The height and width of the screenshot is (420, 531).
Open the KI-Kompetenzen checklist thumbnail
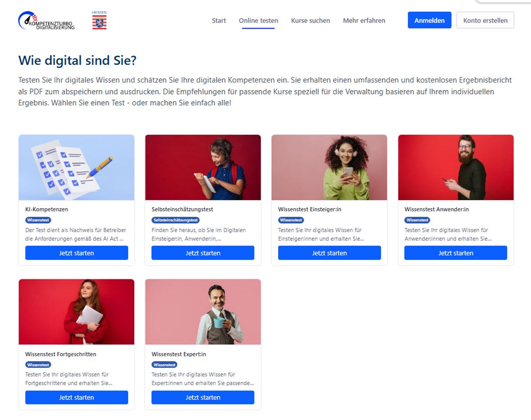click(x=76, y=167)
